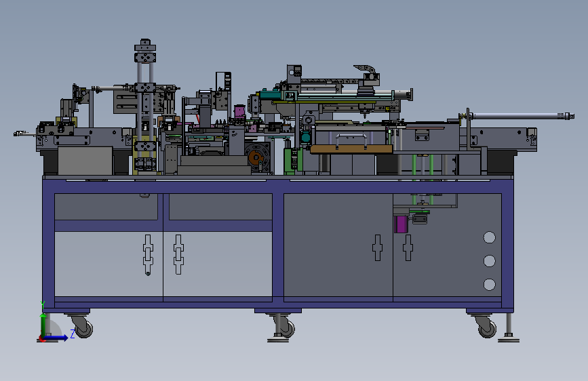This screenshot has width=588, height=381.
Task: Pick the caster wheel under the cabinet center
Action: tap(288, 329)
